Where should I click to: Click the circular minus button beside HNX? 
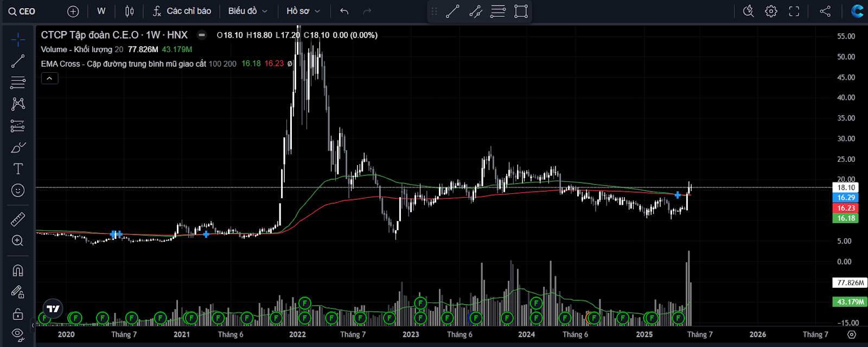201,35
